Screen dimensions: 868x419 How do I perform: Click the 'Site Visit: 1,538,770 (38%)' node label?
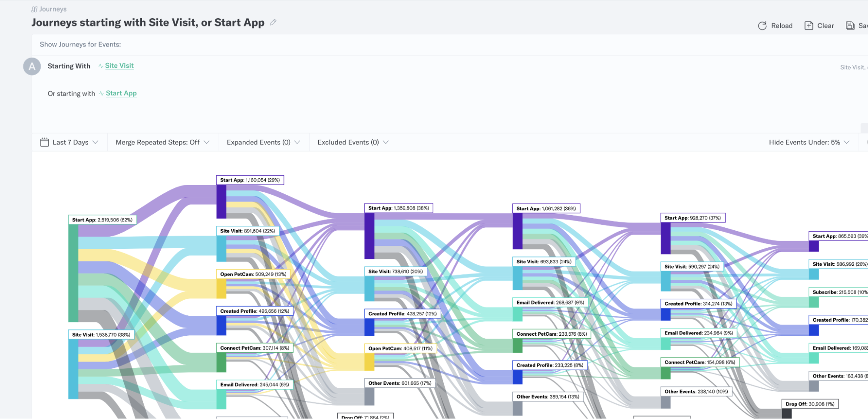(101, 335)
